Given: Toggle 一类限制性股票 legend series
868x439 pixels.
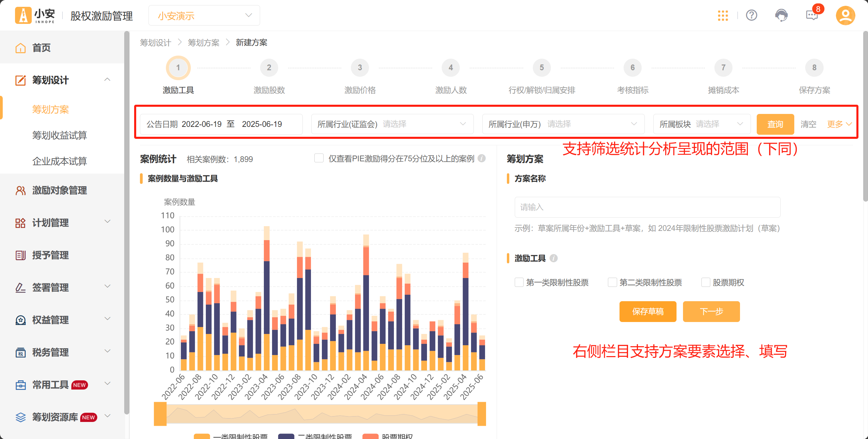Looking at the screenshot, I should click(x=231, y=436).
